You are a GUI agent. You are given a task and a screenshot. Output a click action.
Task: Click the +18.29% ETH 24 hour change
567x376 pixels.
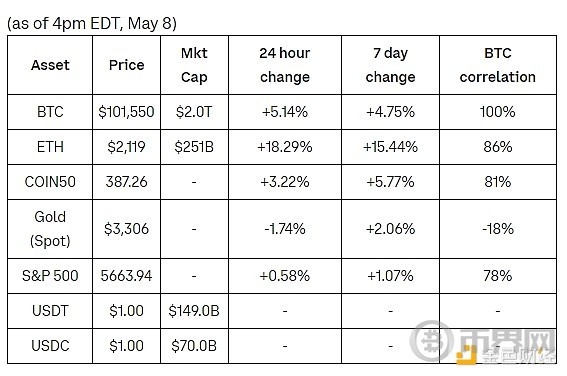(x=285, y=147)
